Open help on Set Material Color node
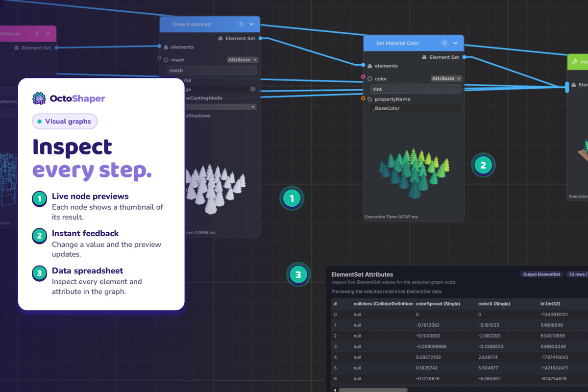Image resolution: width=588 pixels, height=392 pixels. pyautogui.click(x=444, y=43)
